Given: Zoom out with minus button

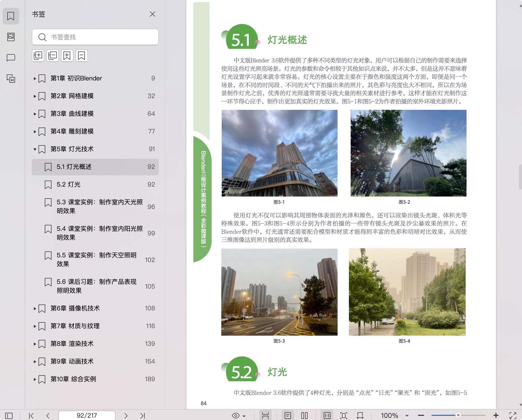Looking at the screenshot, I should tap(421, 416).
